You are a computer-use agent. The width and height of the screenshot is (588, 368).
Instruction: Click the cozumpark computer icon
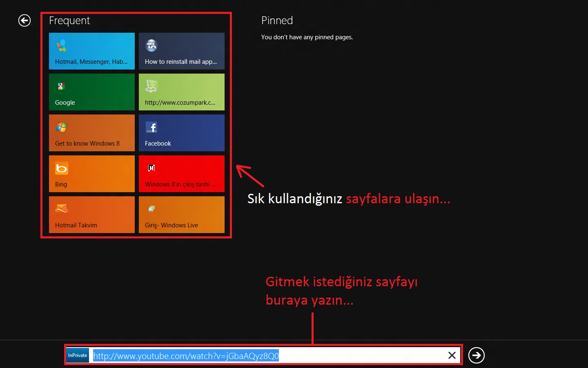coord(151,86)
